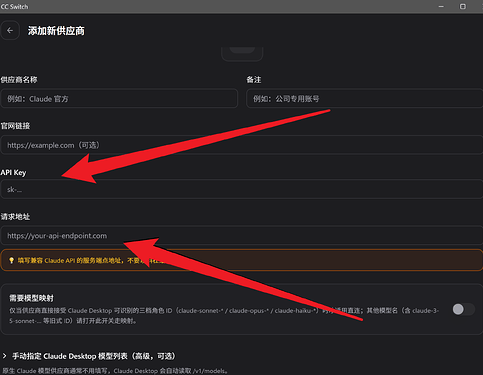Click the 供应商名称 input field
The image size is (483, 375).
point(119,98)
